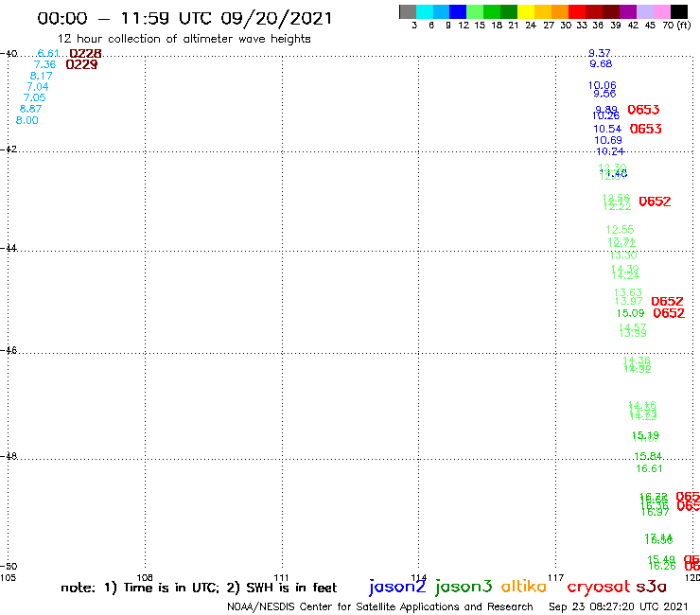Screen dimensions: 700x615
Task: Click the NOAA/NESDIS Center credit line
Action: pos(380,607)
